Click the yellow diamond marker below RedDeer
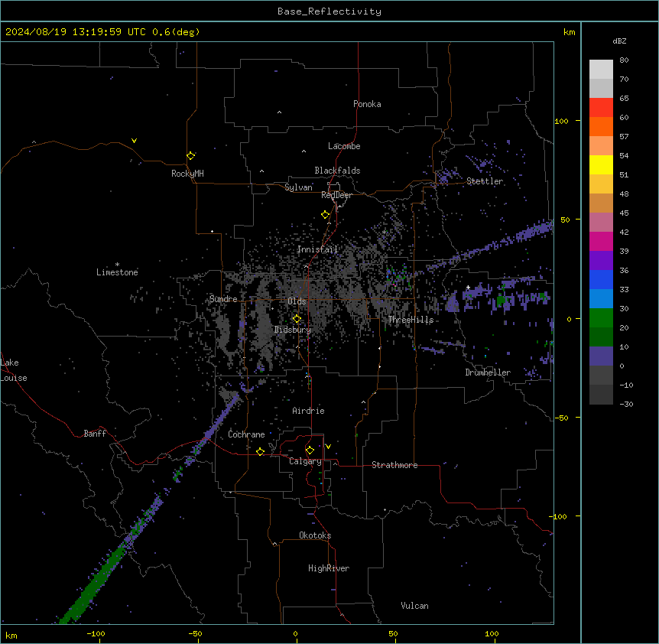The width and height of the screenshot is (659, 644). tap(325, 215)
